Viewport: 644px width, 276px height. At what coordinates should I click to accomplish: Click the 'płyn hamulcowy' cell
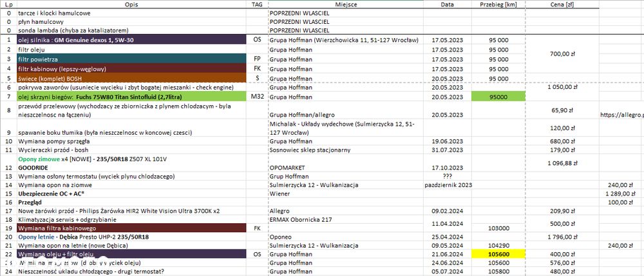(x=131, y=22)
